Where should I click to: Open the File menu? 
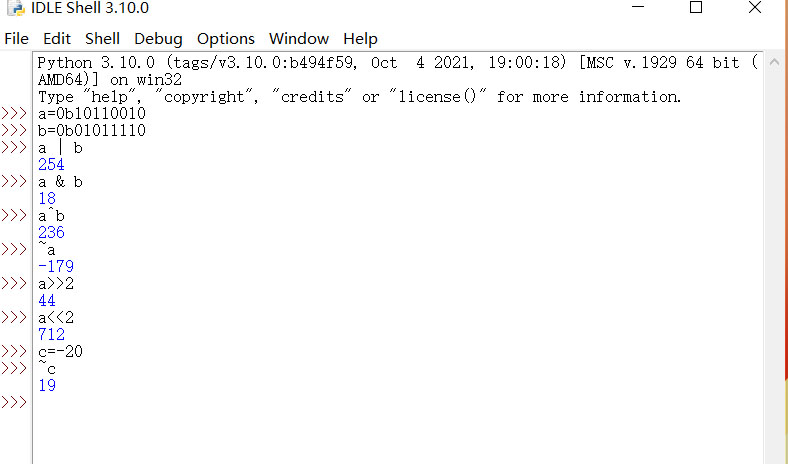(17, 39)
